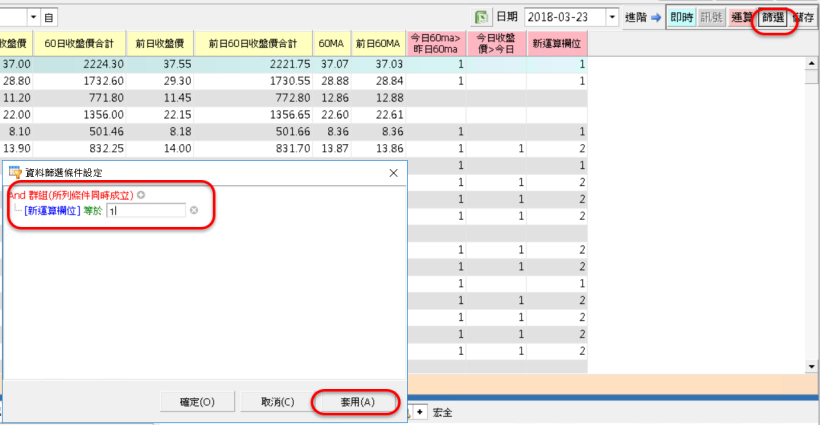Select the cell with value 29.30
The height and width of the screenshot is (425, 820).
click(x=160, y=81)
